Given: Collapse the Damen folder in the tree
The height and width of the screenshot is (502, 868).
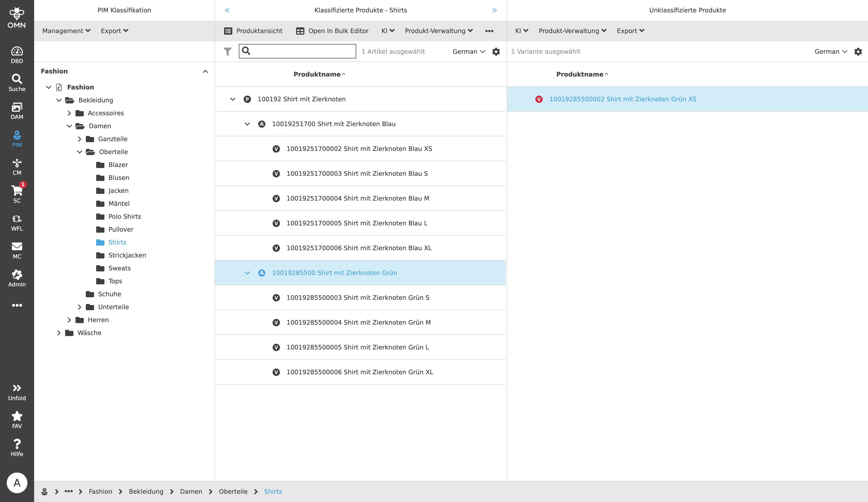Looking at the screenshot, I should 69,126.
